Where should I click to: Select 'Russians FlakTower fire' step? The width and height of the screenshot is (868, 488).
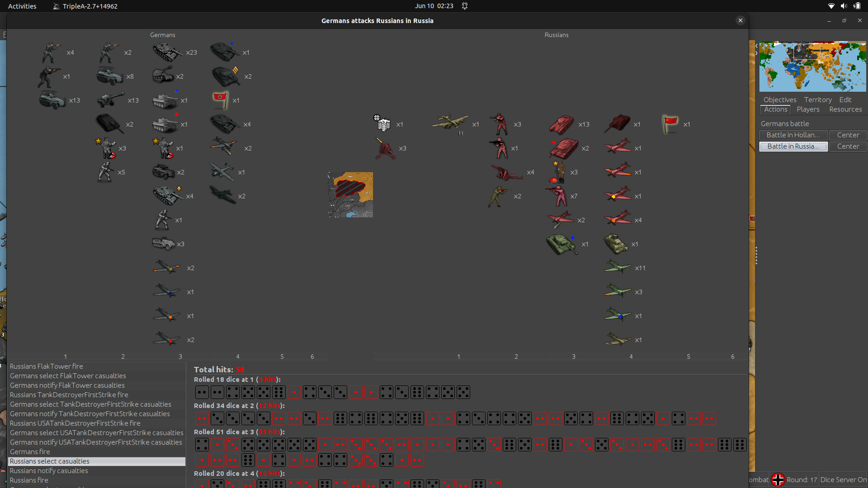pyautogui.click(x=96, y=366)
